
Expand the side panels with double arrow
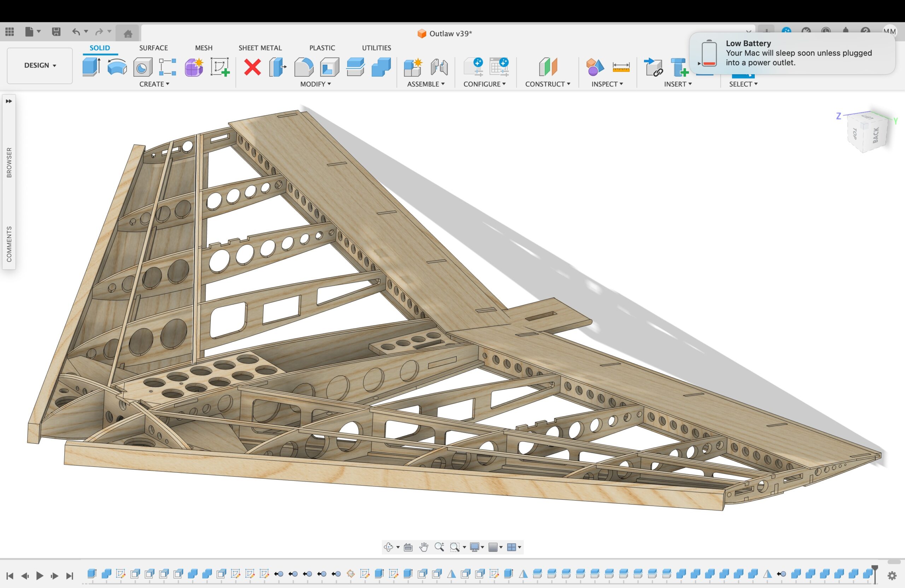[x=9, y=101]
